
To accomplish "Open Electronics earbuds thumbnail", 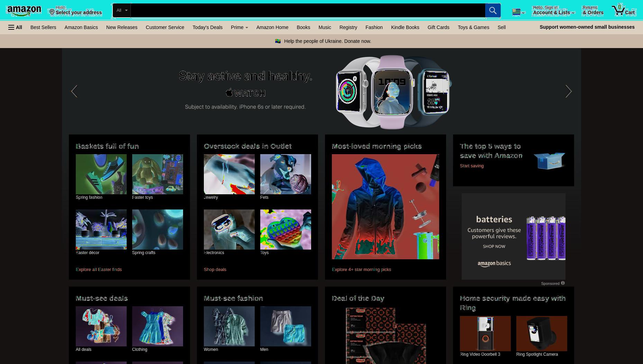I will [x=229, y=230].
